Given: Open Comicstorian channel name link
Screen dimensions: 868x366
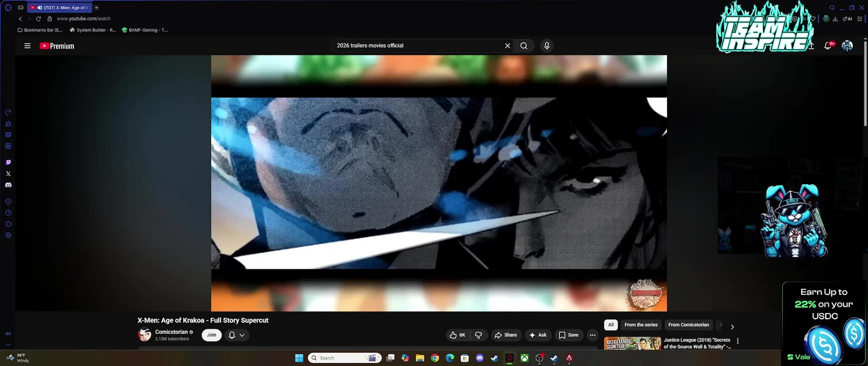Looking at the screenshot, I should (171, 332).
